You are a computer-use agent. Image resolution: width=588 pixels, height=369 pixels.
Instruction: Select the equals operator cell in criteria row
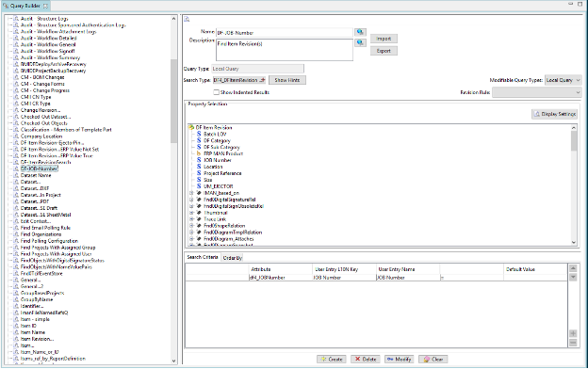pyautogui.click(x=472, y=278)
